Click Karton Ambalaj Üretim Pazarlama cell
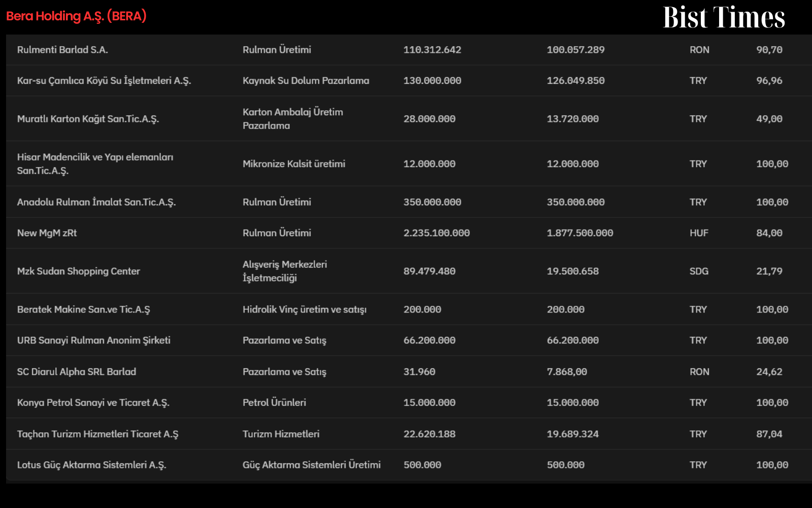812x508 pixels. tap(293, 119)
